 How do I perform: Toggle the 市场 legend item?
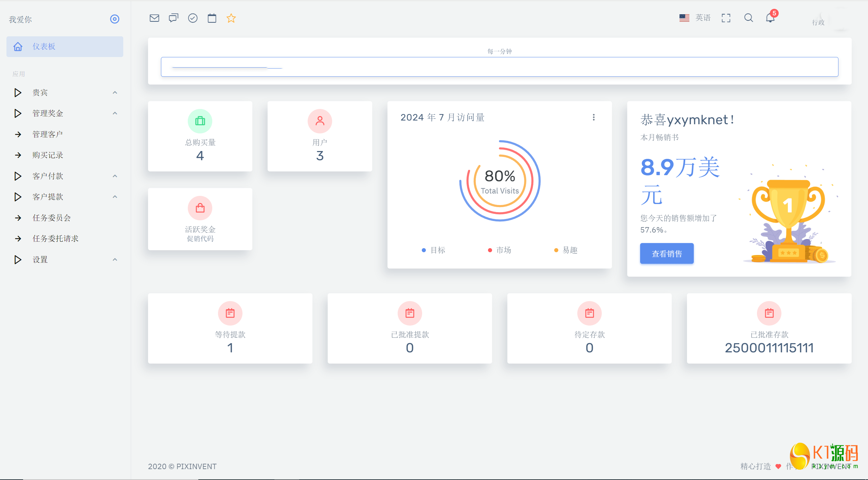[x=500, y=250]
